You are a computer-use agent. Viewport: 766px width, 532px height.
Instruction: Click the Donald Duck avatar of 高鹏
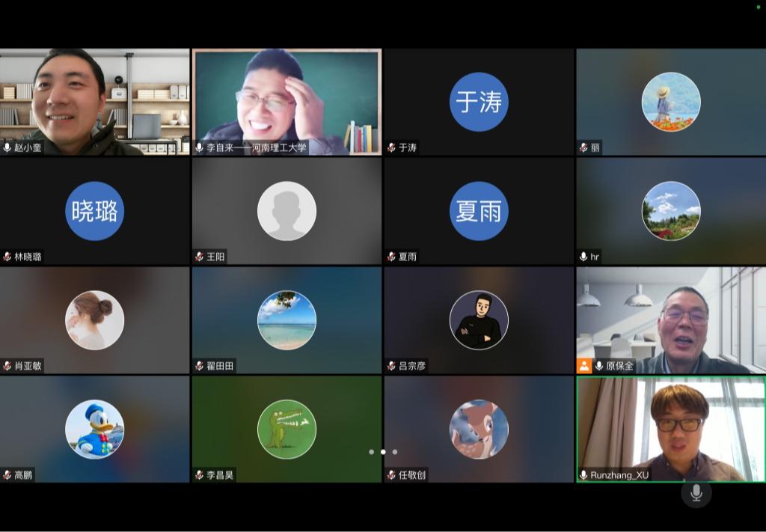coord(94,429)
